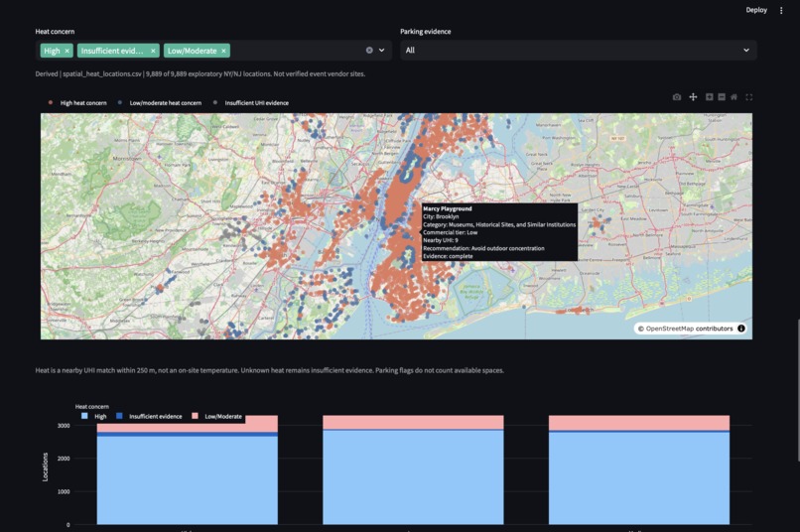Zoom in on the map with the plus icon
Viewport: 800px width, 532px height.
(x=710, y=97)
